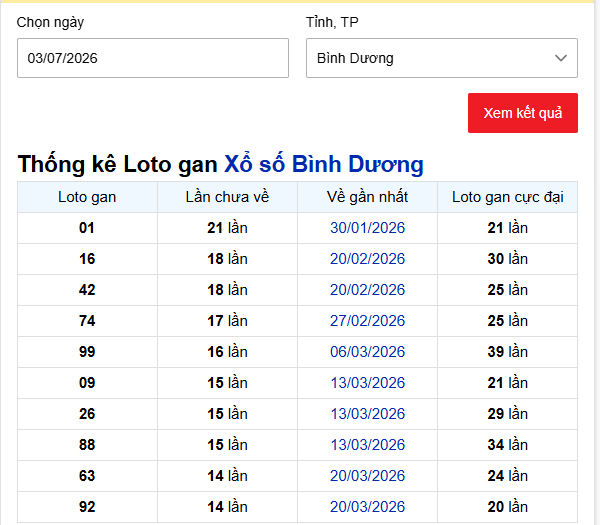Click the 34 lần maximum cell

point(507,445)
